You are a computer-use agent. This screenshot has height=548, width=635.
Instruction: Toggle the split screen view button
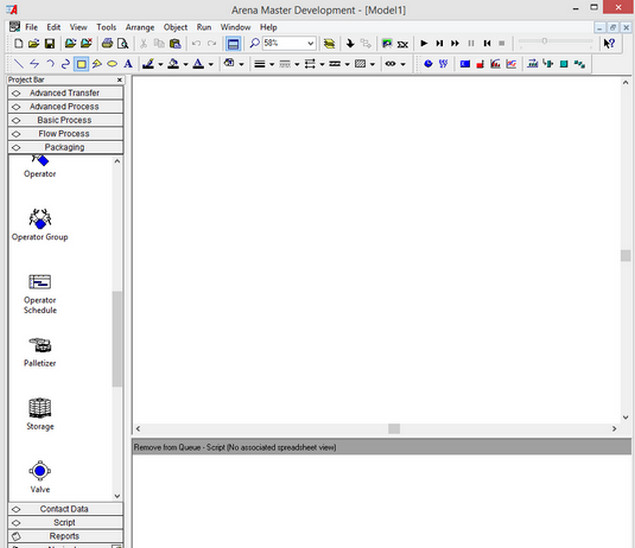point(233,43)
